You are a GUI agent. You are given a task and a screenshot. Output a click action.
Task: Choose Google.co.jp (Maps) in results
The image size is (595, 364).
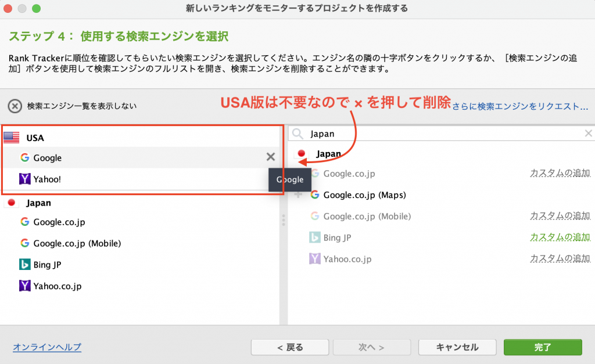442,194
